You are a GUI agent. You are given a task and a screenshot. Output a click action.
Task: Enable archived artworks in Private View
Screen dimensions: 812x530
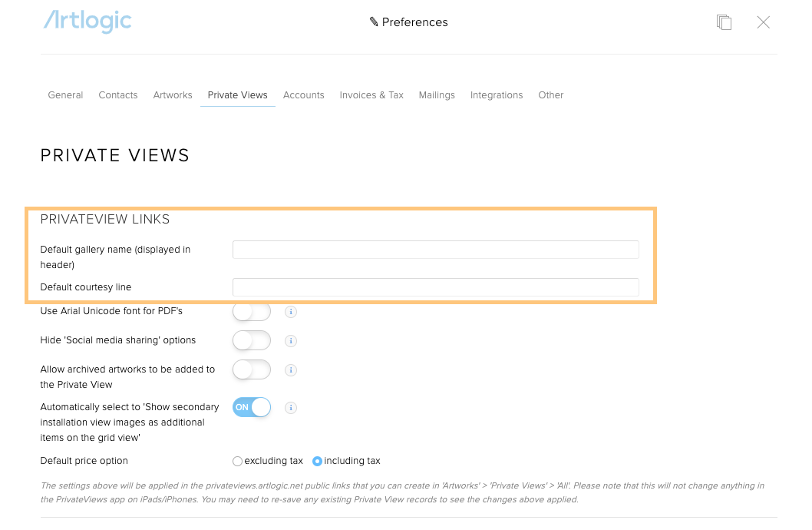252,369
